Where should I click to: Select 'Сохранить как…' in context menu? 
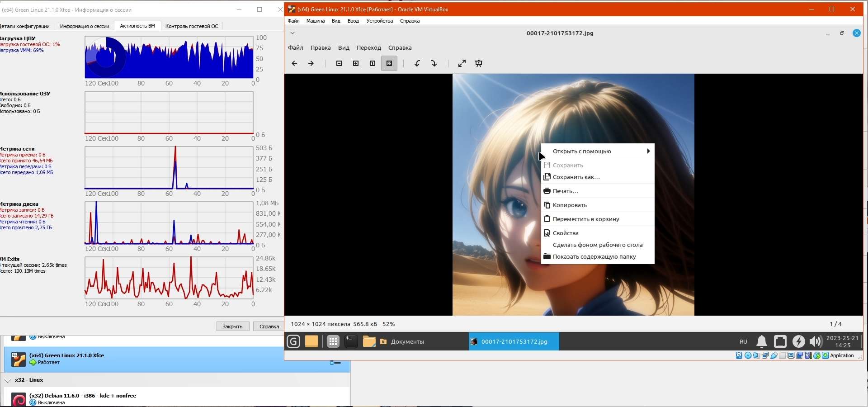point(576,177)
